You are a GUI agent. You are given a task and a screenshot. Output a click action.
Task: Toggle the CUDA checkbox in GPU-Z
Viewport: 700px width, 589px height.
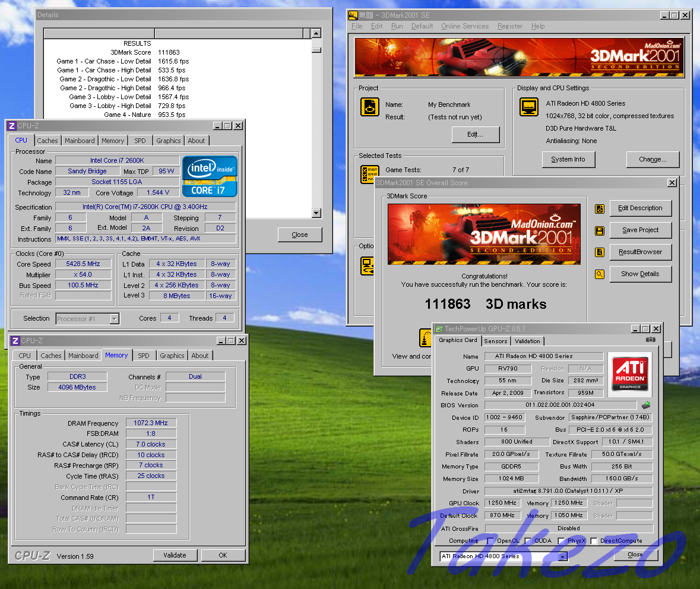click(528, 541)
